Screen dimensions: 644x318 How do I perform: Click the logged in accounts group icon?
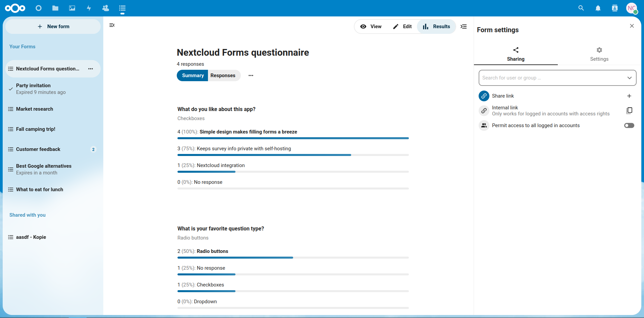484,125
